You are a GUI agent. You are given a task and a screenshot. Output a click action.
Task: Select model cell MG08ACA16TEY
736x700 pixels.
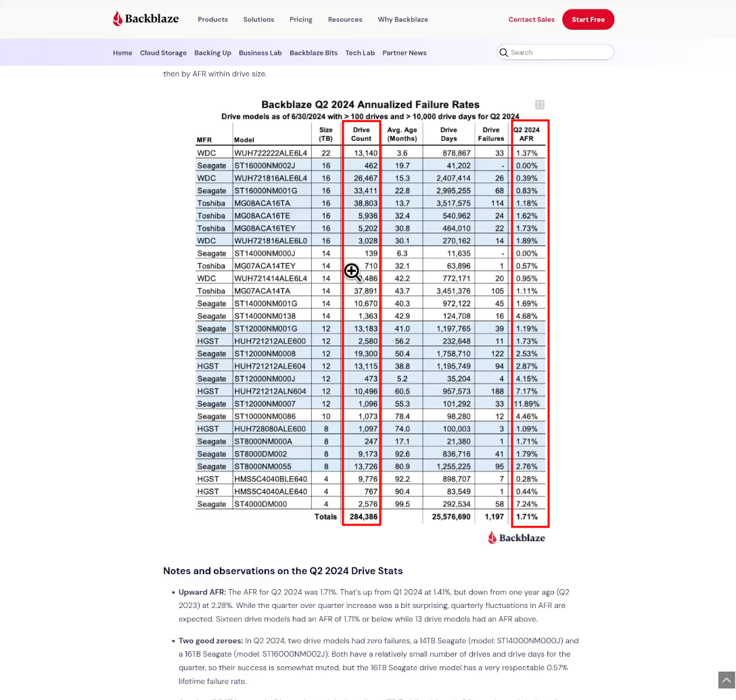[x=264, y=228]
